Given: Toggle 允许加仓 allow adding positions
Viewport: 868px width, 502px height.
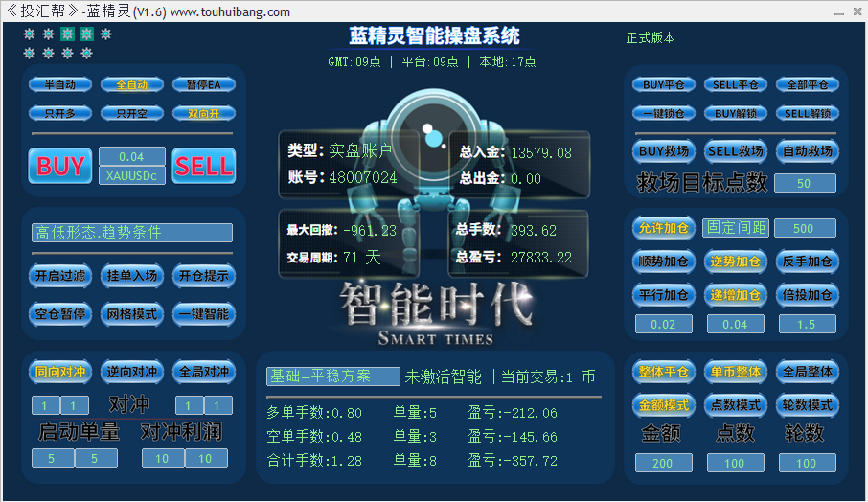Looking at the screenshot, I should point(663,228).
